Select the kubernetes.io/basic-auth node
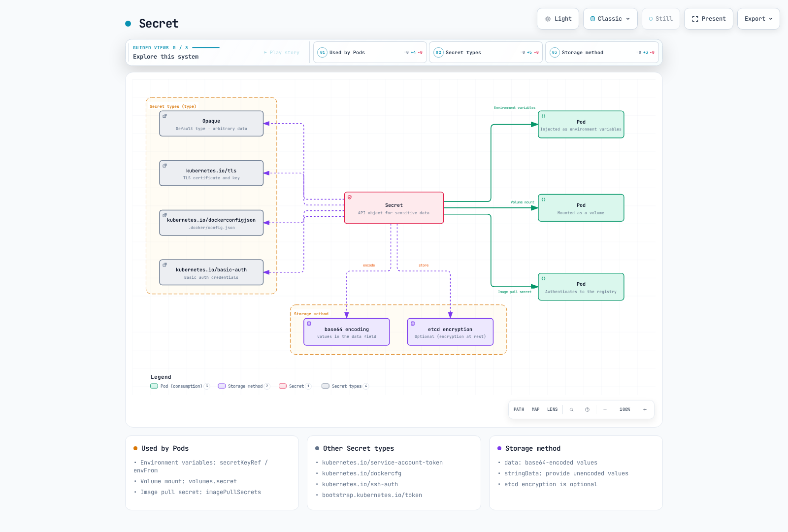This screenshot has width=788, height=532. [211, 272]
